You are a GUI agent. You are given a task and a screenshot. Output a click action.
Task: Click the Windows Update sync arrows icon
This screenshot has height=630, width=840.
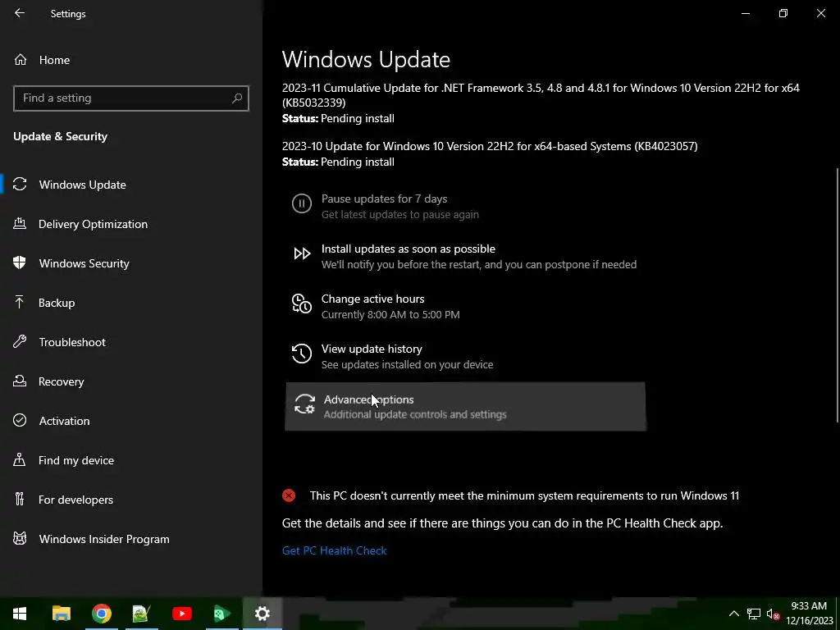20,185
